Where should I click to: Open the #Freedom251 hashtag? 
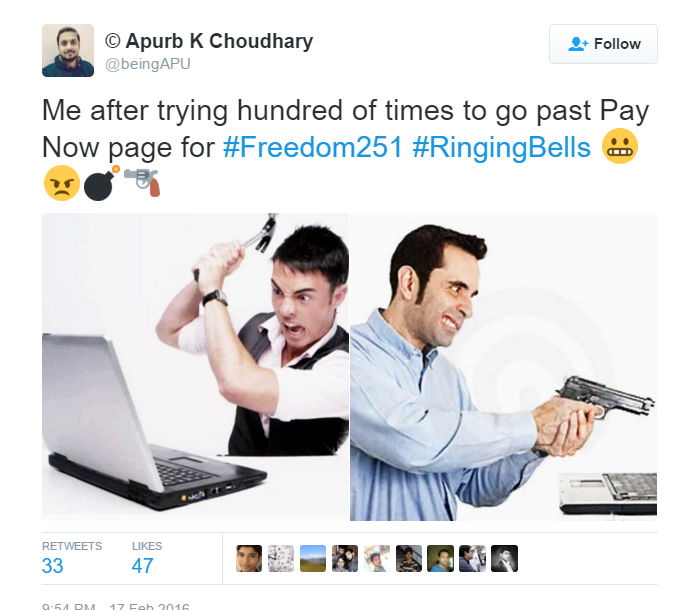[x=312, y=147]
